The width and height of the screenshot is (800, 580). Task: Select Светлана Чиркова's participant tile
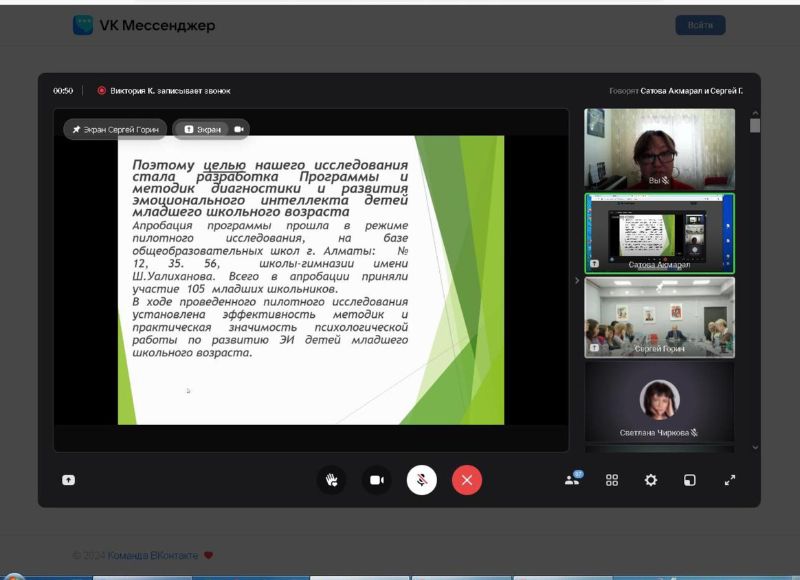click(x=659, y=405)
